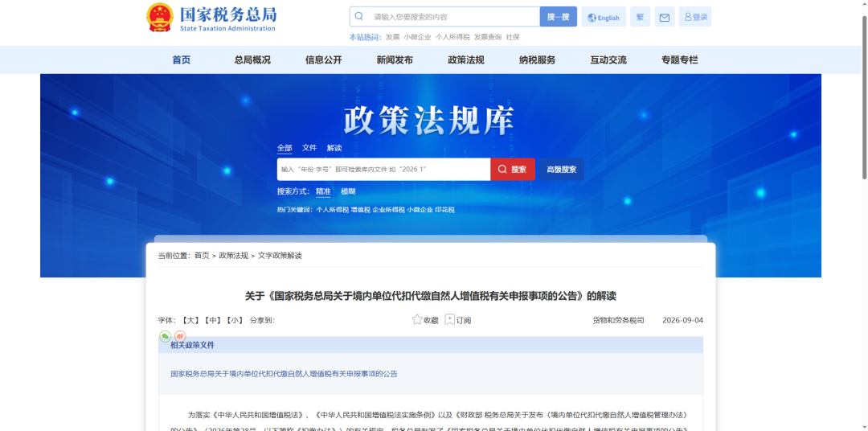
Task: Click hot keyword 企业所得税
Action: pos(389,210)
